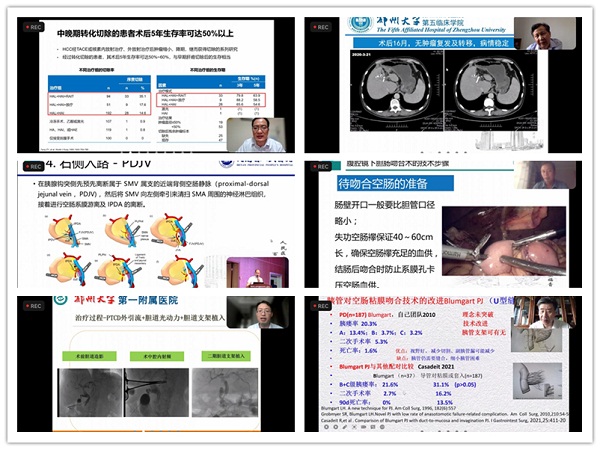Click the red-outlined row in the survival table

(x=215, y=102)
